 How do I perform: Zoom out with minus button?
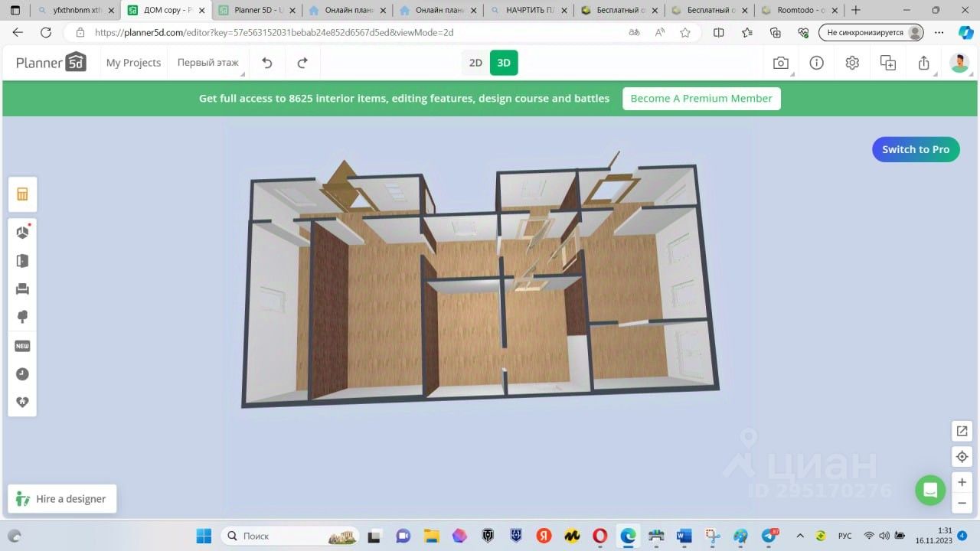click(962, 503)
